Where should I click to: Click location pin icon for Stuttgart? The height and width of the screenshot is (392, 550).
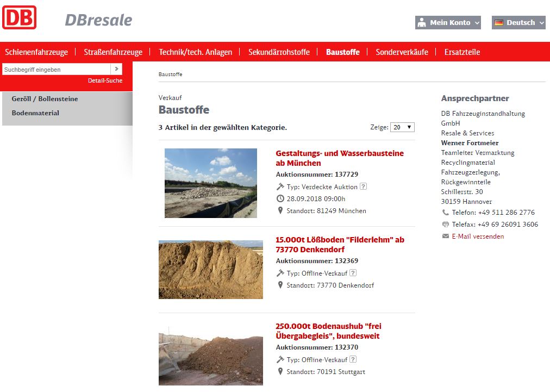pyautogui.click(x=280, y=371)
